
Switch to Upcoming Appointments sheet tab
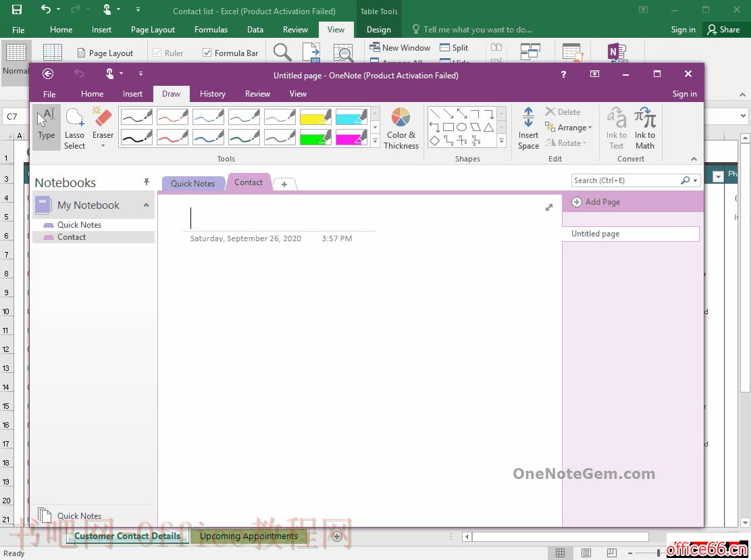(x=249, y=536)
